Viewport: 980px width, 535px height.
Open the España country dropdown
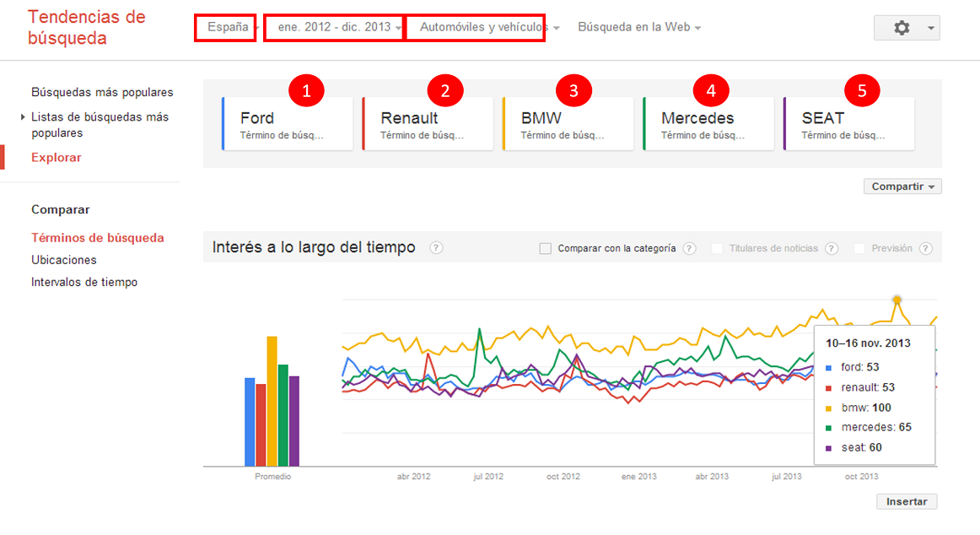click(x=228, y=27)
